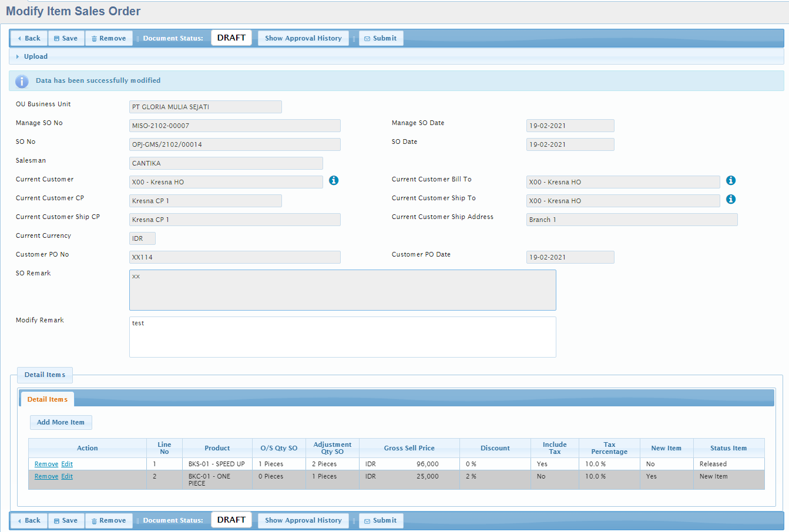
Task: Select the orange Detail Items inner tab
Action: pos(47,399)
